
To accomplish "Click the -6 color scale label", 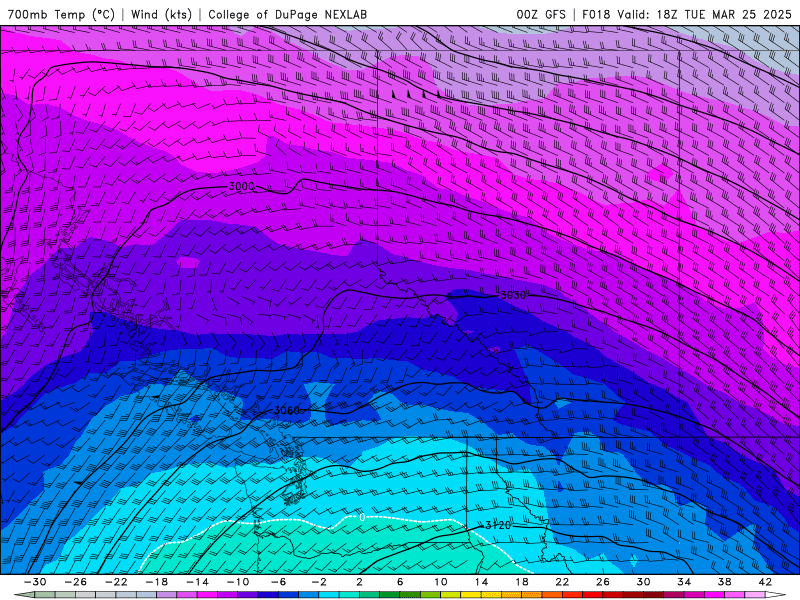I will tap(279, 582).
